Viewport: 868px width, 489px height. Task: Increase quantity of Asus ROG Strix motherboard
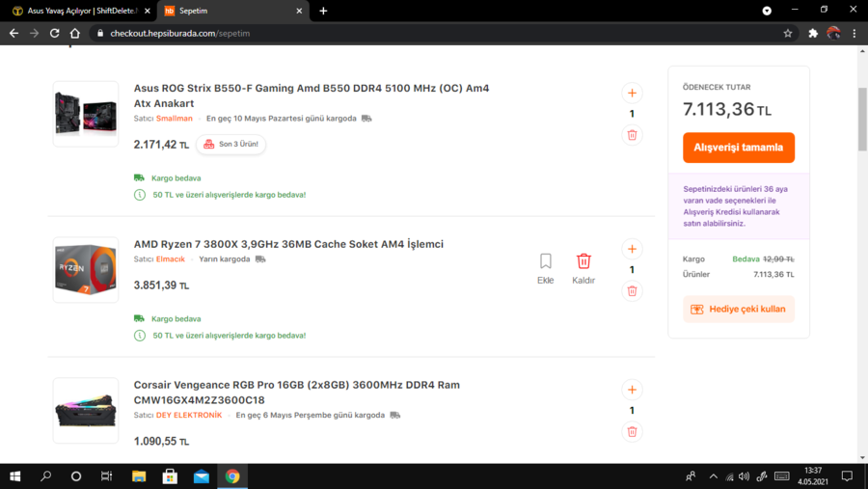632,93
